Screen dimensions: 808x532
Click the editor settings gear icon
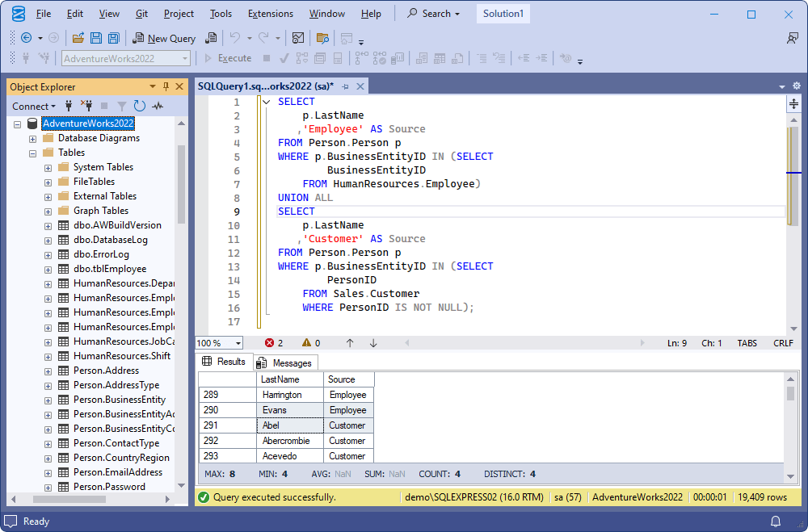click(x=797, y=86)
